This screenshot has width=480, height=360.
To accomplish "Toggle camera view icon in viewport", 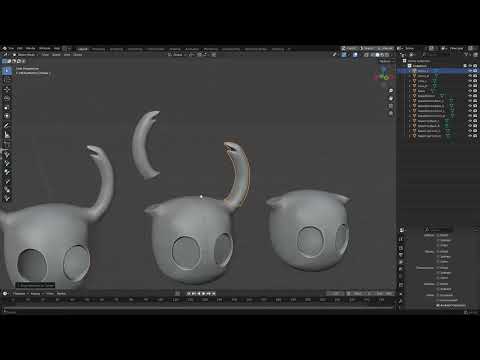I will point(391,106).
